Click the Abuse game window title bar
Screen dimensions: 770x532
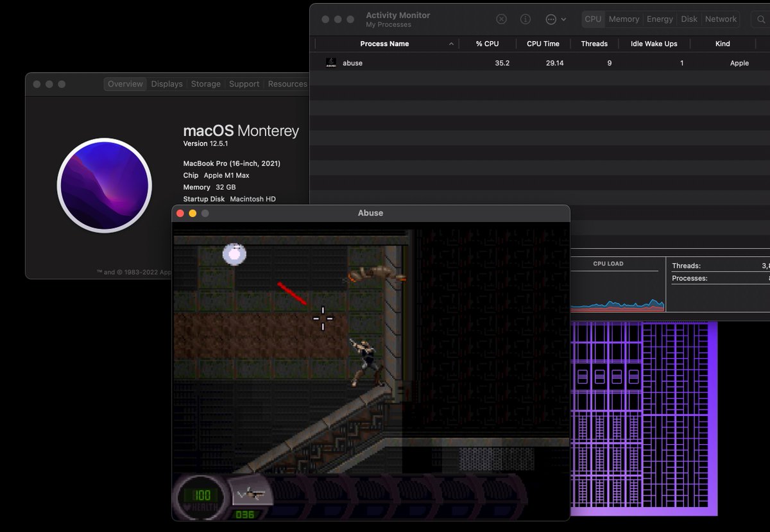click(x=370, y=213)
